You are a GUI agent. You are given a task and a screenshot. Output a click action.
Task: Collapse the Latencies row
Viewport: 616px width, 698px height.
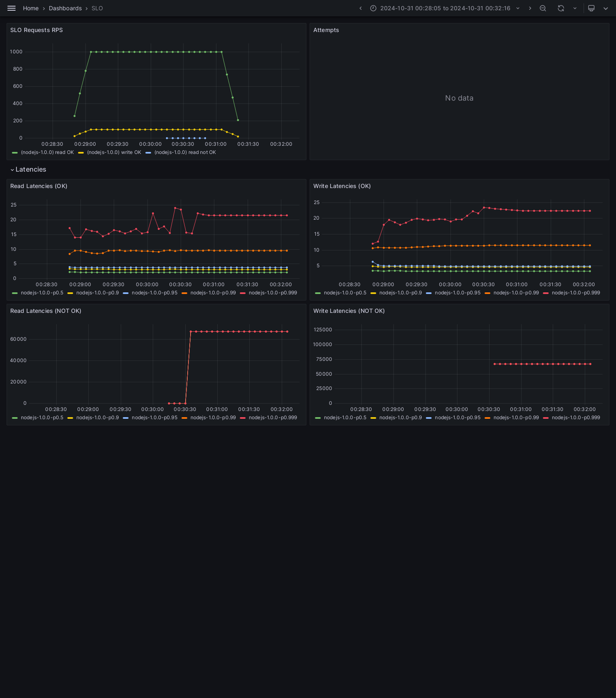point(28,170)
